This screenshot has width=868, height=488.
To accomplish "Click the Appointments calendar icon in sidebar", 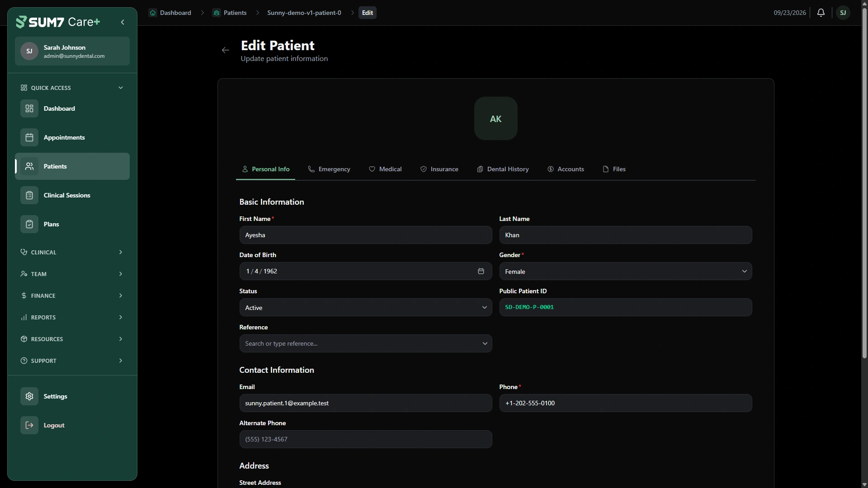I will click(29, 137).
